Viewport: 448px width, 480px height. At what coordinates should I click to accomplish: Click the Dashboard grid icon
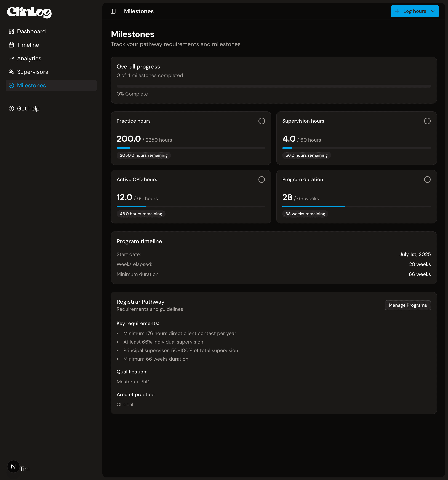coord(11,31)
